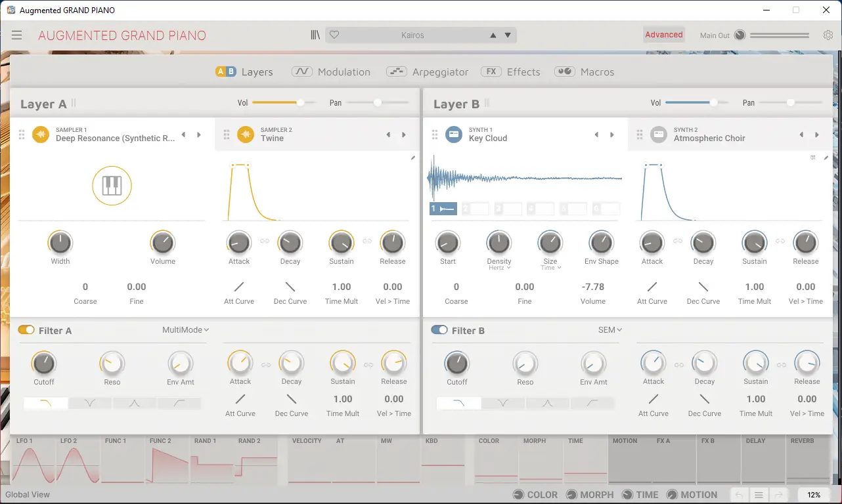
Task: Go to previous Synth 1 Key Cloud arrow
Action: click(596, 135)
